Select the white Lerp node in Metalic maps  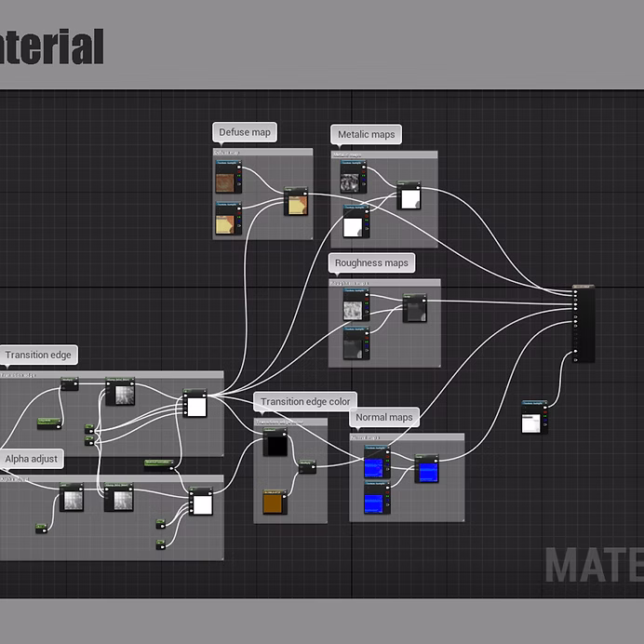pos(409,195)
